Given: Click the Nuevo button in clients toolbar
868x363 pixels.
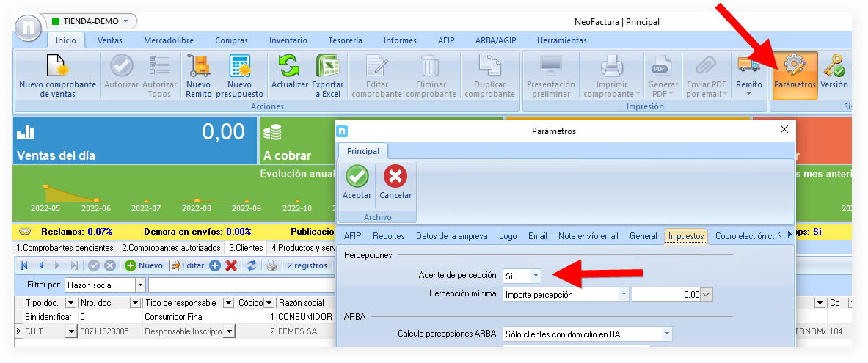Looking at the screenshot, I should point(144,265).
